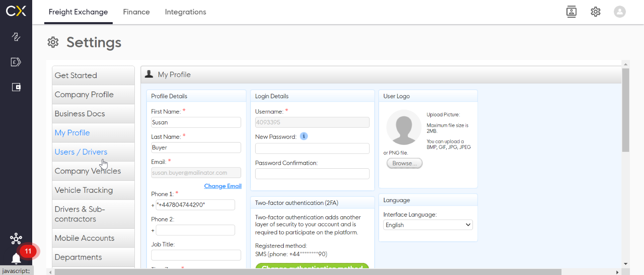The height and width of the screenshot is (275, 644).
Task: Click the 'Login Details' panel heading
Action: (272, 96)
